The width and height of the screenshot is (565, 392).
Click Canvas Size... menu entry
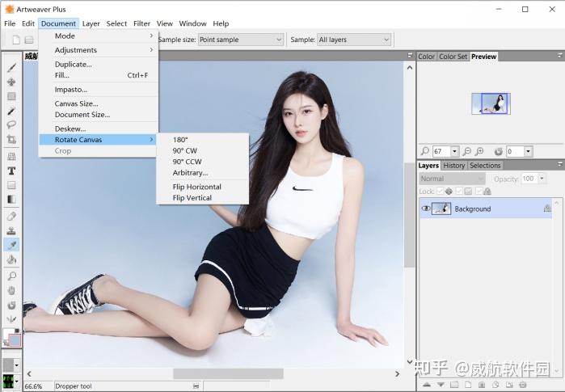pos(98,103)
